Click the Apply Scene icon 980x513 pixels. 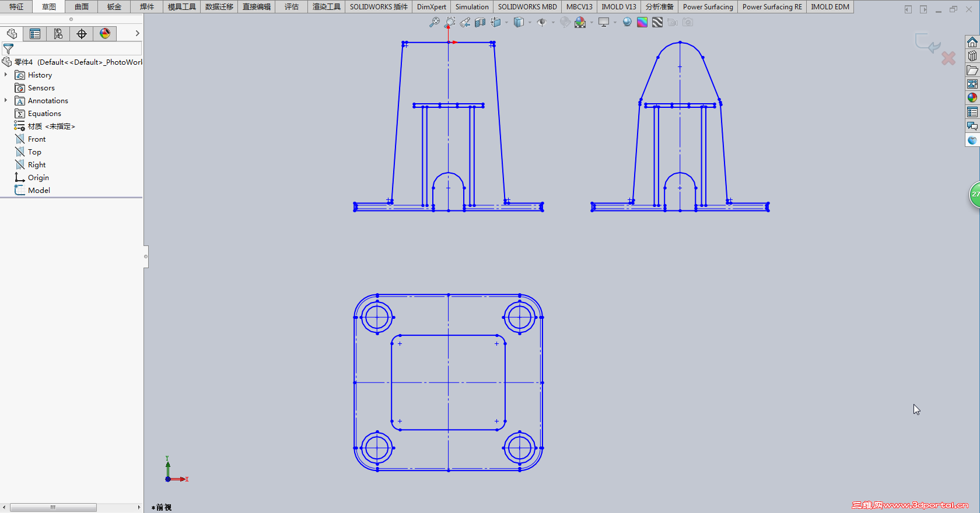[580, 22]
